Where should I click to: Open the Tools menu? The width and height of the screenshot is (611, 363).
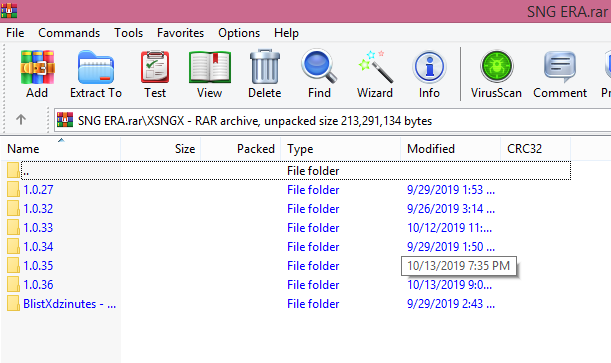coord(129,33)
